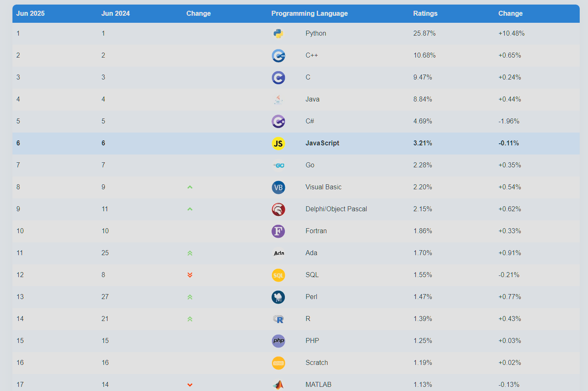Click the Ratings column header

(x=425, y=13)
